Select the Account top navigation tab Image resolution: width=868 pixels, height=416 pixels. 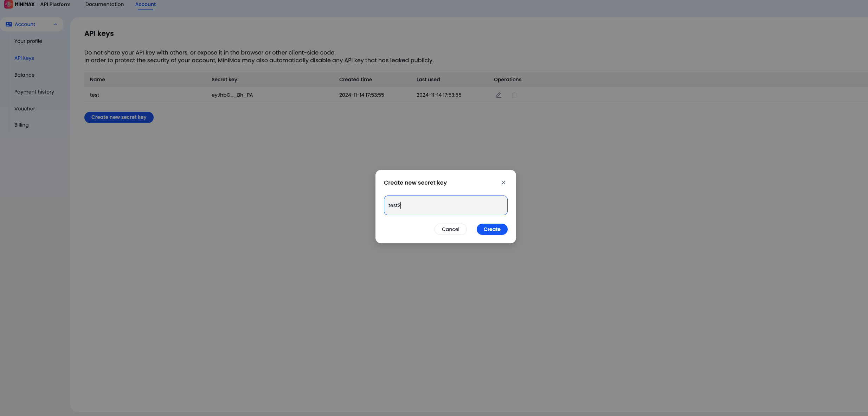pos(145,4)
